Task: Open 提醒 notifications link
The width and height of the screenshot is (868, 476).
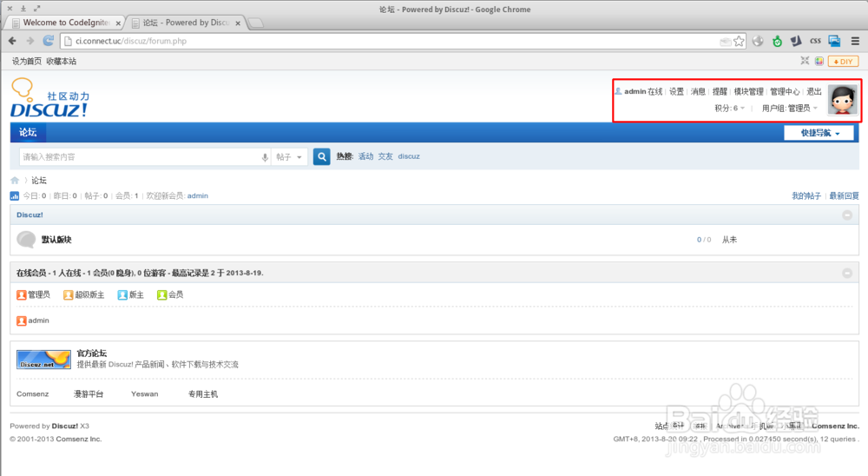Action: [x=720, y=91]
